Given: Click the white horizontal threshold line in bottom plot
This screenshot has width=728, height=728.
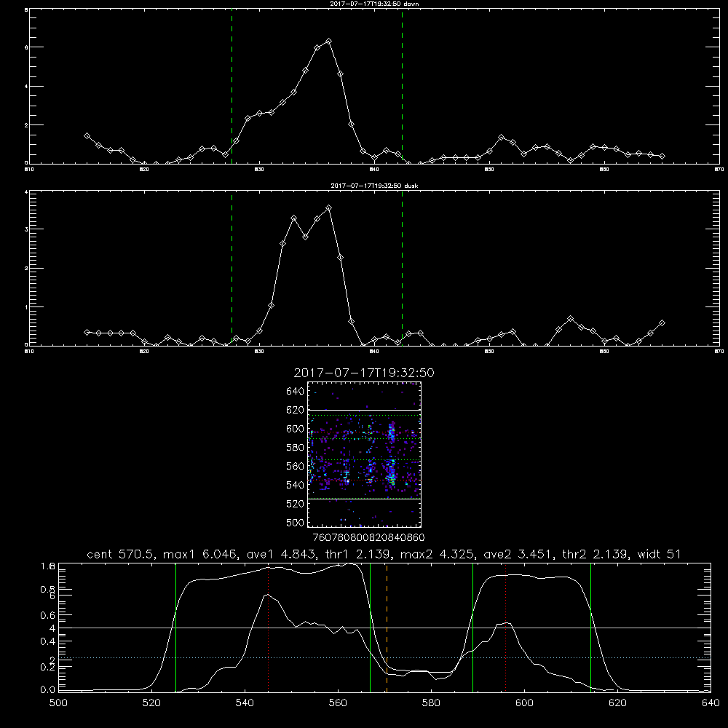Looking at the screenshot, I should (x=385, y=628).
